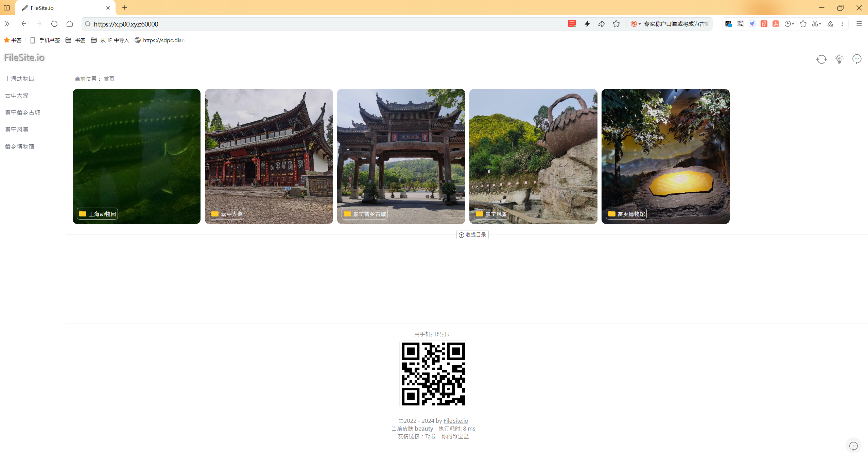Click the QR code extension icon

[x=740, y=24]
